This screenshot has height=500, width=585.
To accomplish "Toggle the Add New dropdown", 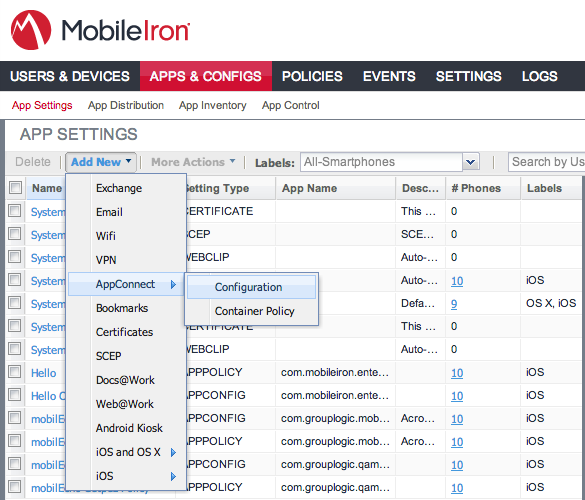I will click(x=101, y=162).
